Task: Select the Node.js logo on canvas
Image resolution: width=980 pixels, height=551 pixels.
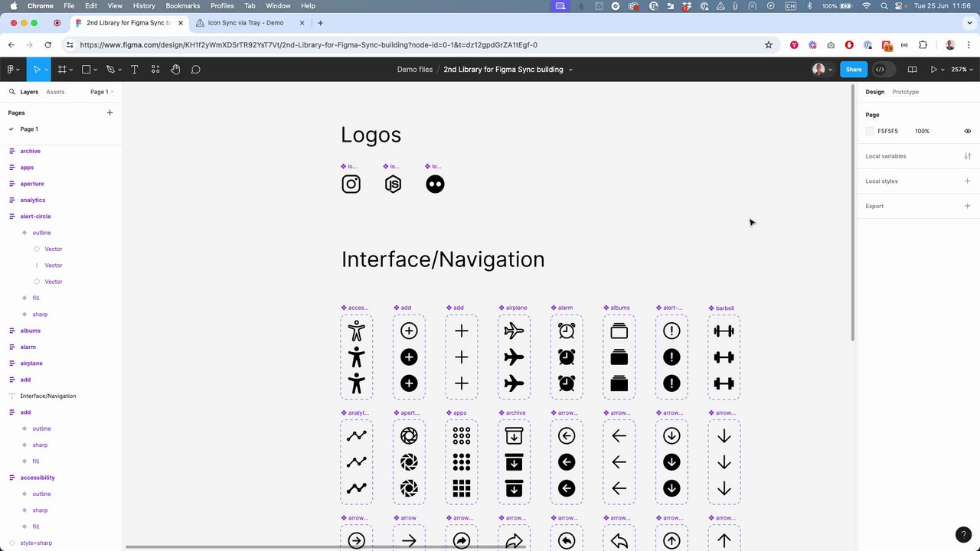Action: (393, 184)
